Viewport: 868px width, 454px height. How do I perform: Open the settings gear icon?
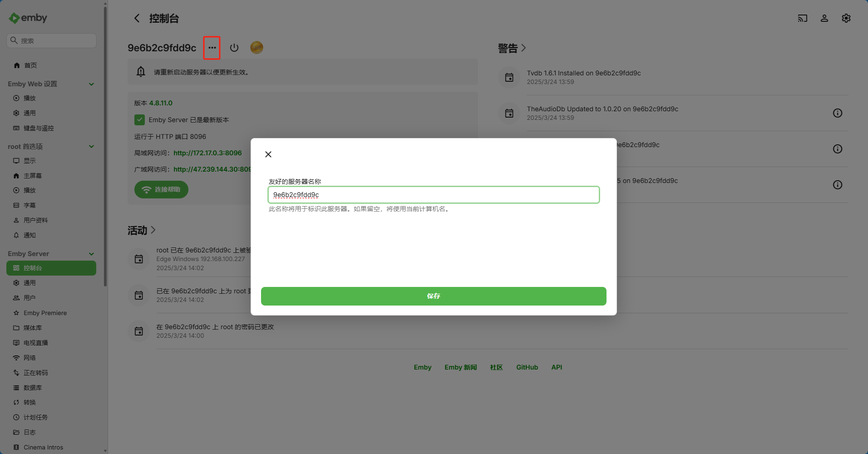(846, 18)
